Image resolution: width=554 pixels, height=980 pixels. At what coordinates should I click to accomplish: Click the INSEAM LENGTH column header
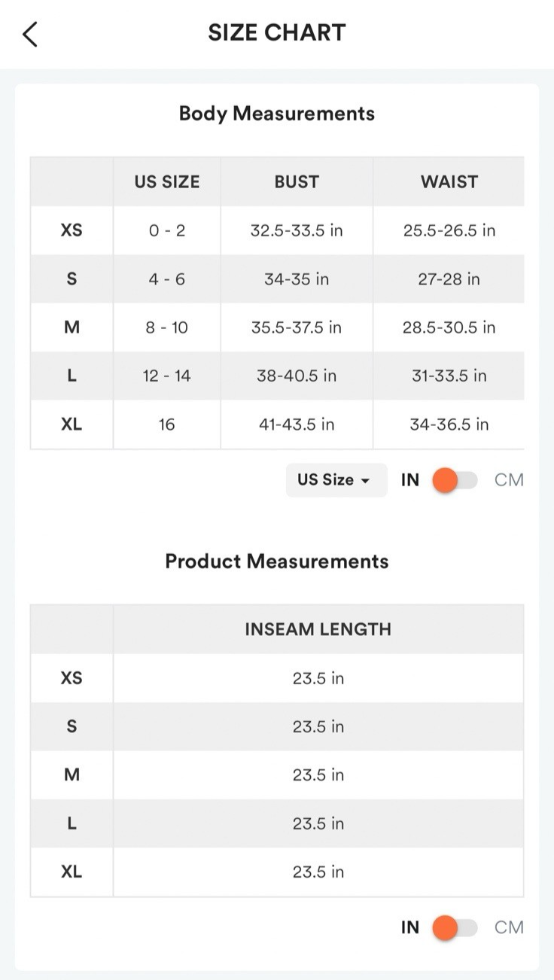[318, 629]
